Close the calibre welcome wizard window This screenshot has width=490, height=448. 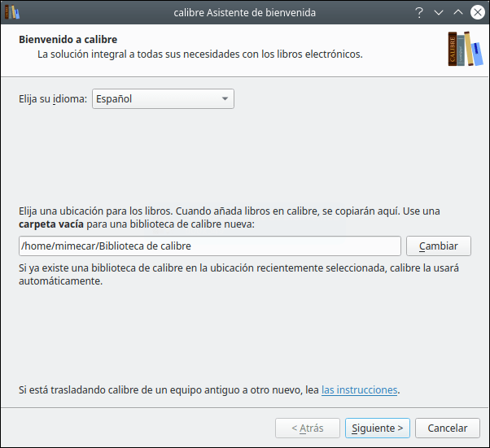point(478,12)
